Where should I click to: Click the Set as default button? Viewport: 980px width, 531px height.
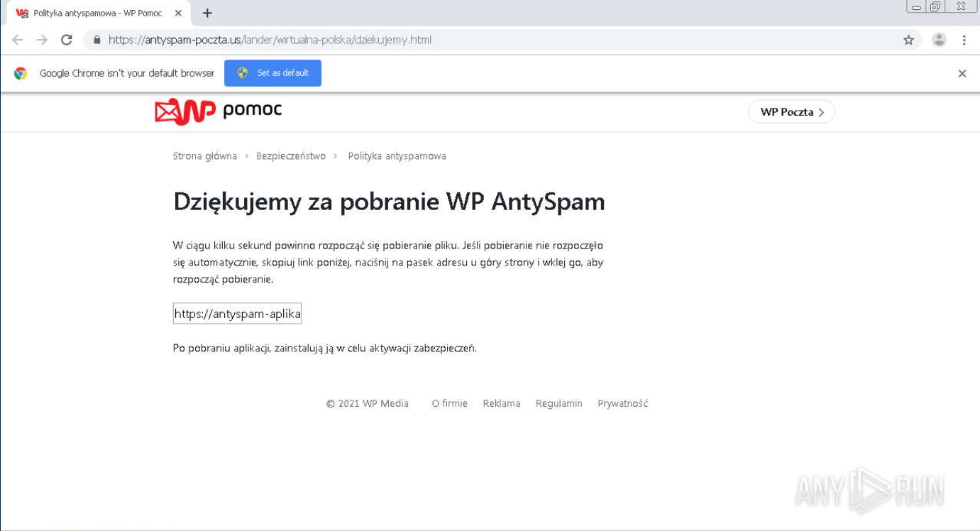coord(272,73)
